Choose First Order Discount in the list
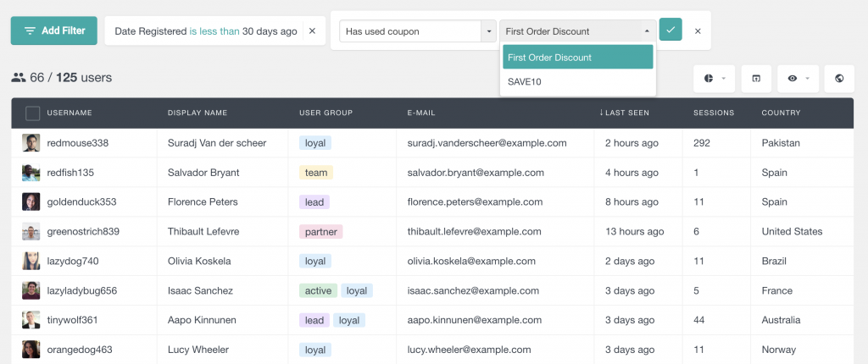The image size is (868, 364). tap(577, 58)
